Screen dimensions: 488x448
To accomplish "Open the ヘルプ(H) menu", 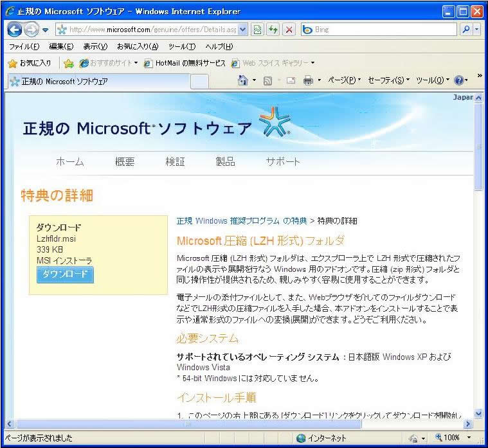I will [x=219, y=47].
